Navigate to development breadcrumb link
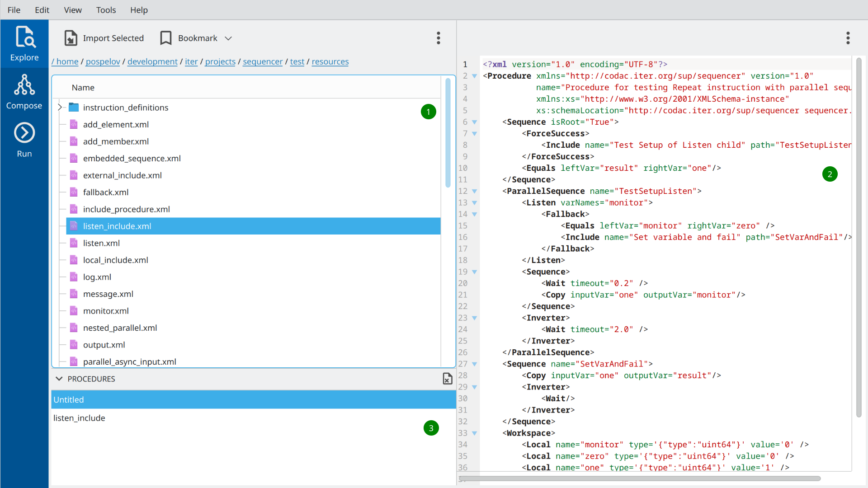868x488 pixels. coord(152,61)
